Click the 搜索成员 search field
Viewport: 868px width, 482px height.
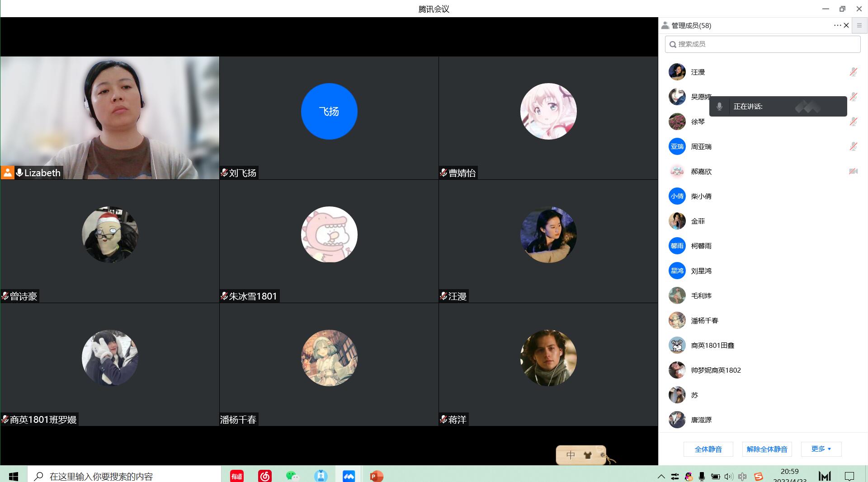point(762,44)
